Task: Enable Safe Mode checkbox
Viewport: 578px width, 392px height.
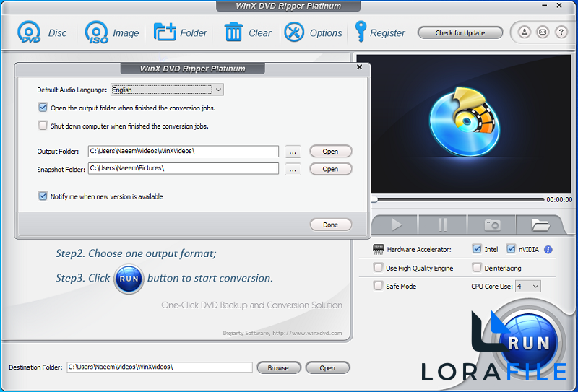Action: [x=378, y=286]
